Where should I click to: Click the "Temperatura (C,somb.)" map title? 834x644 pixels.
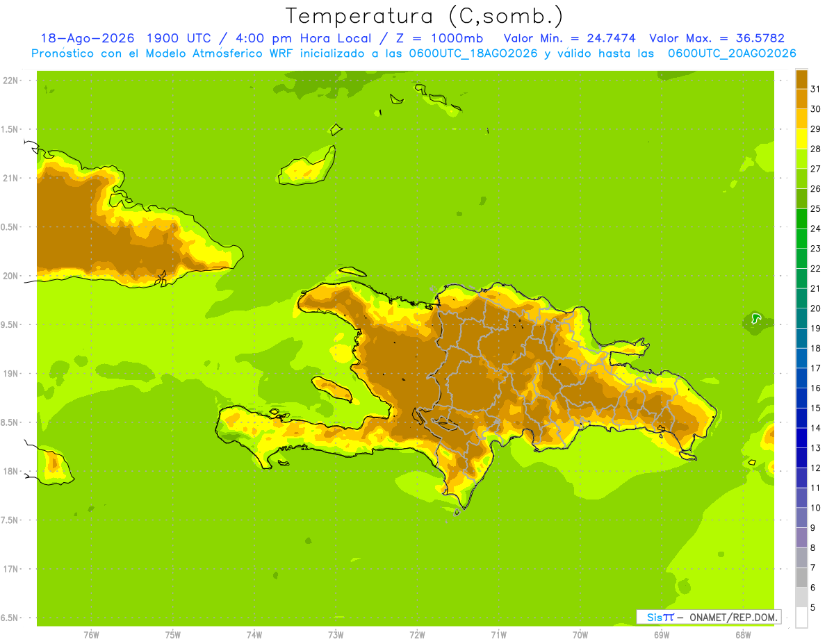[424, 16]
